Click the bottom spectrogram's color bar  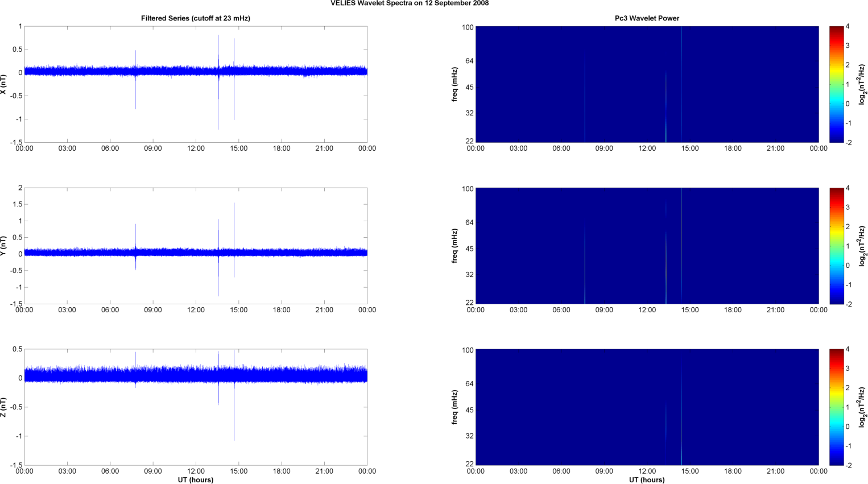coord(836,407)
